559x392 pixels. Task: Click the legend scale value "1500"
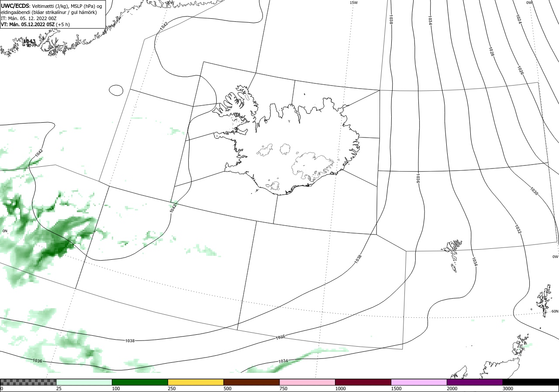point(397,389)
